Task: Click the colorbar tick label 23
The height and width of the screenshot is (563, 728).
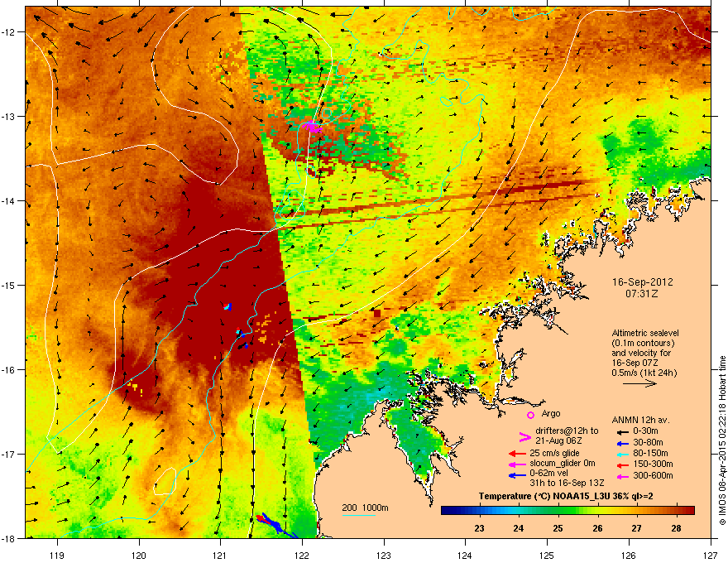Action: coord(479,528)
